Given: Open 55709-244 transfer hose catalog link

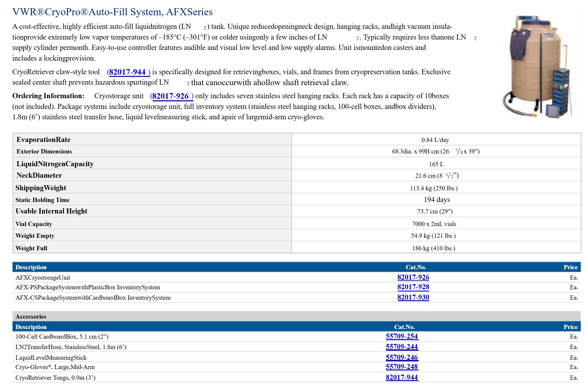Looking at the screenshot, I should [x=402, y=347].
